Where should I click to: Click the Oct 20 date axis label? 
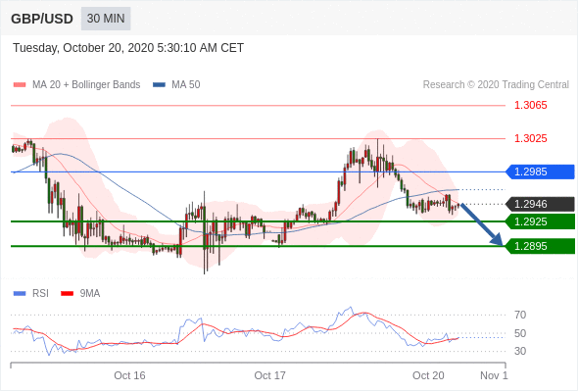(428, 375)
